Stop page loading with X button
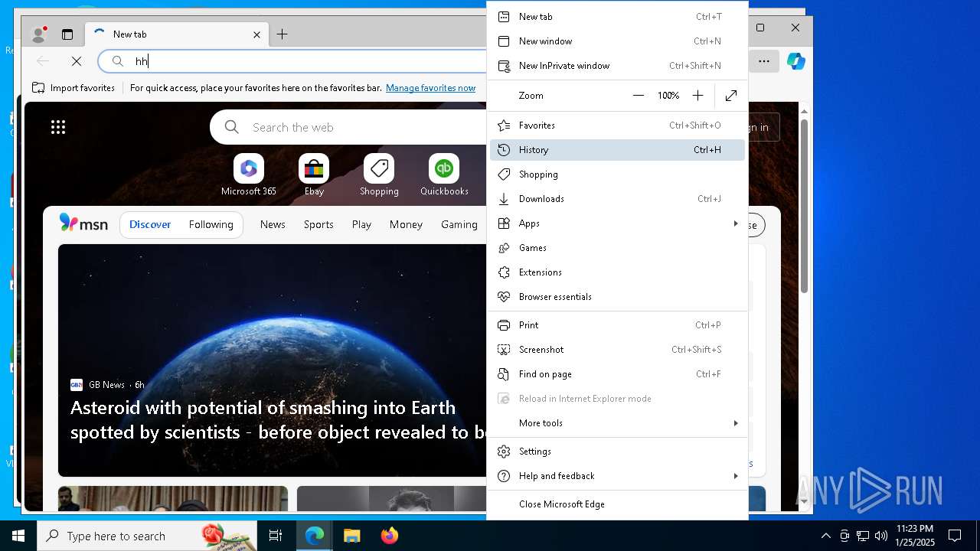Image resolution: width=980 pixels, height=551 pixels. tap(77, 61)
